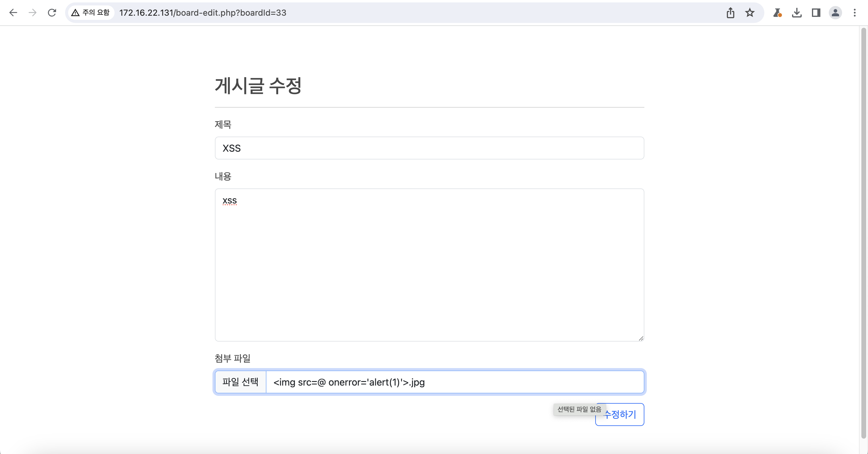Submit the edit with 수정하기 button
Viewport: 868px width, 454px height.
(x=619, y=414)
